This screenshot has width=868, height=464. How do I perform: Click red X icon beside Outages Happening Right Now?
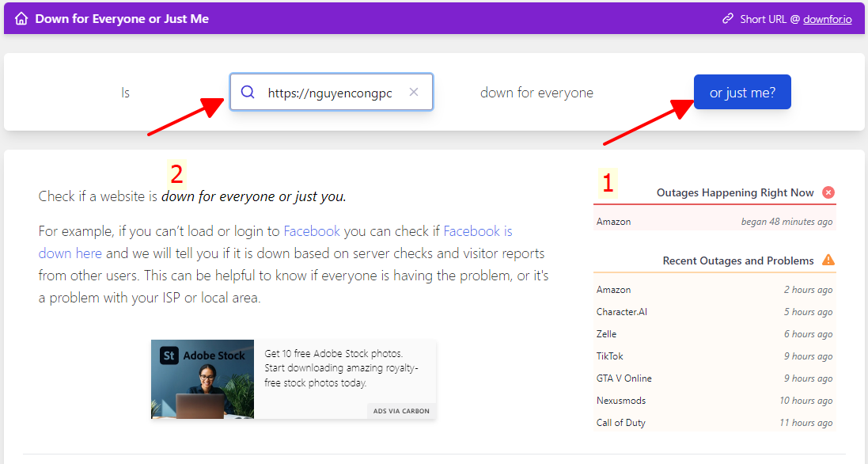point(828,192)
